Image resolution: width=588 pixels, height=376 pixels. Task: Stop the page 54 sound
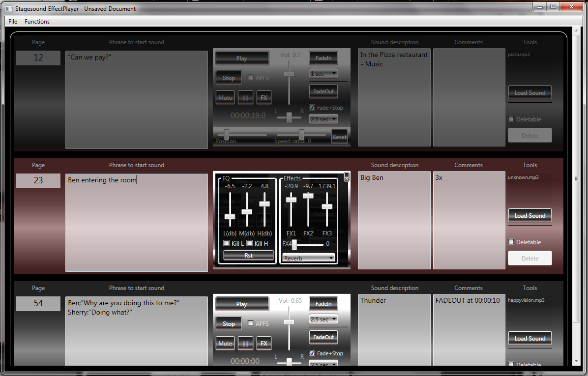(x=229, y=323)
